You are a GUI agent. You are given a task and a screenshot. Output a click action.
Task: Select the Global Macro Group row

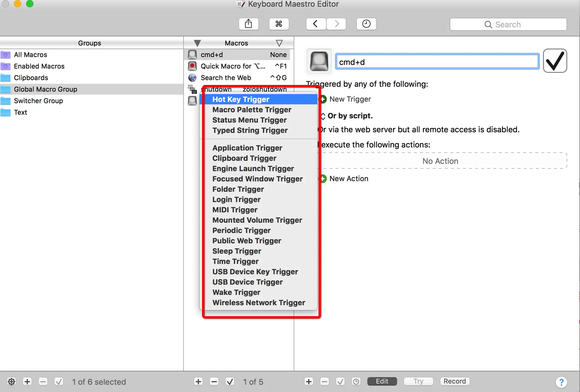tap(91, 89)
